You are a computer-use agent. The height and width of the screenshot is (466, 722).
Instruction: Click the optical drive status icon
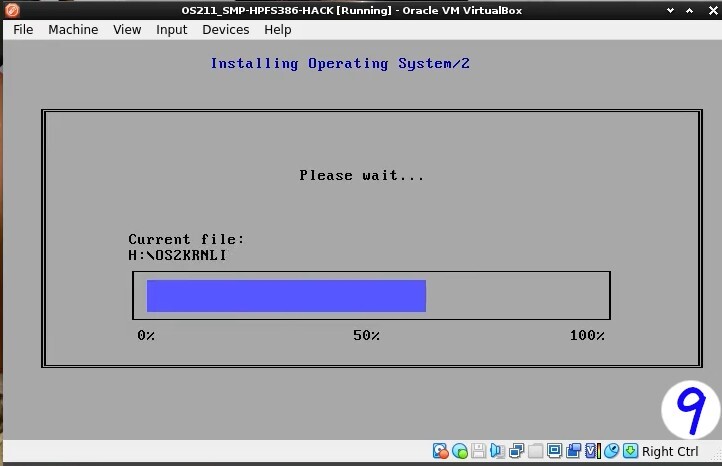click(460, 451)
